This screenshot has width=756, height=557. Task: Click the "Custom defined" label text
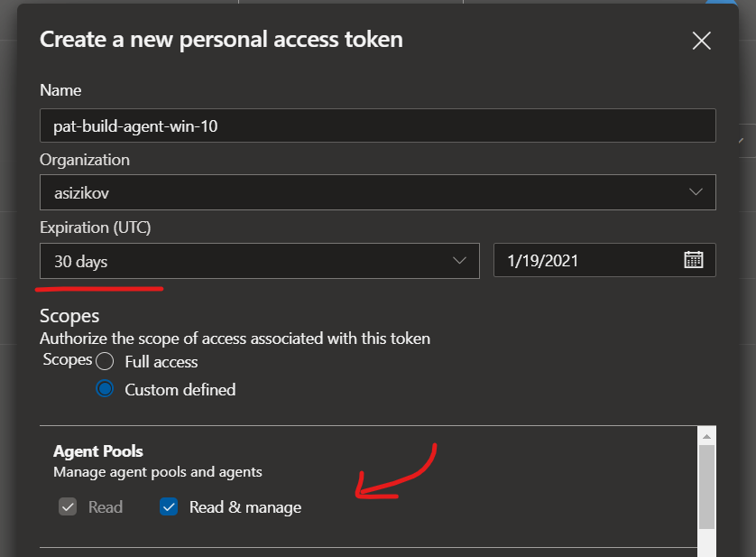point(180,390)
